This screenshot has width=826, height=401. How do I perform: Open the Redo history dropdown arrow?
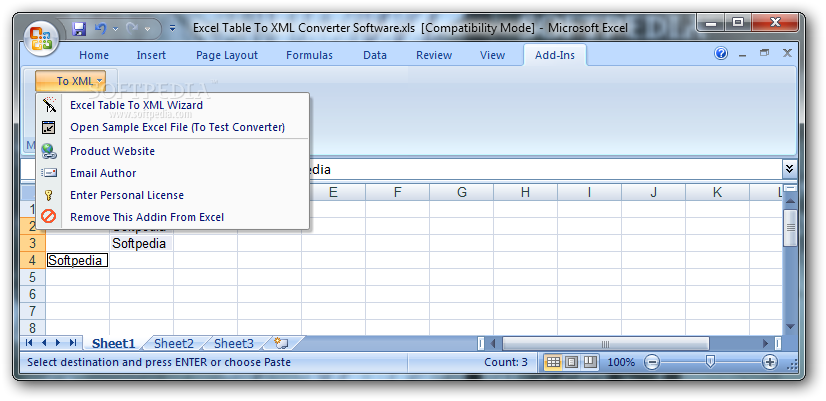point(147,28)
